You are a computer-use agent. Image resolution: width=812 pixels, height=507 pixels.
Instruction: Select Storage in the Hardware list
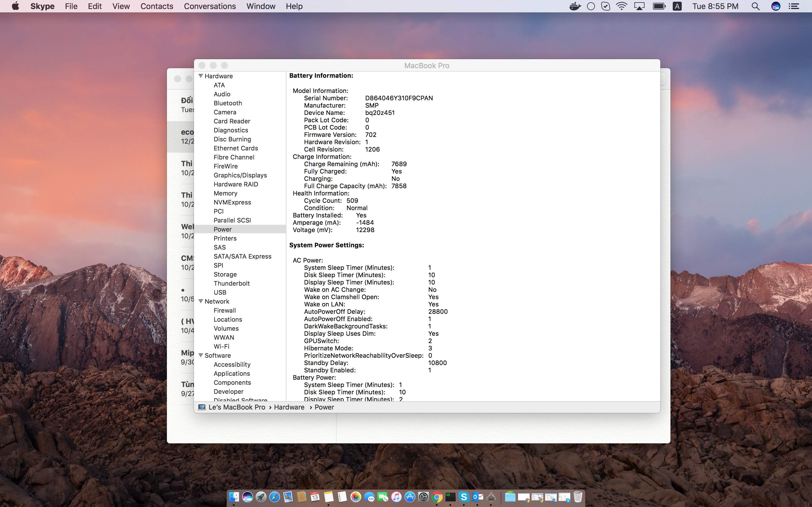225,274
